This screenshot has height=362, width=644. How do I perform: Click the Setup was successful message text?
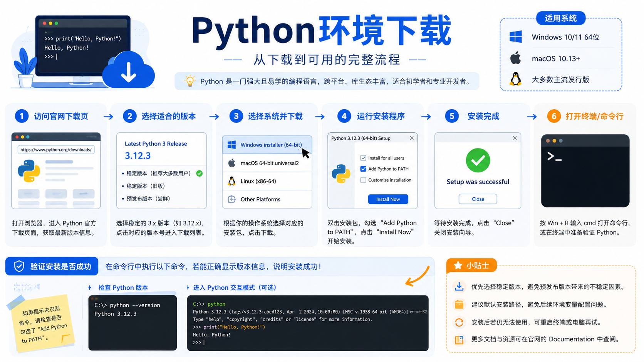click(x=478, y=182)
